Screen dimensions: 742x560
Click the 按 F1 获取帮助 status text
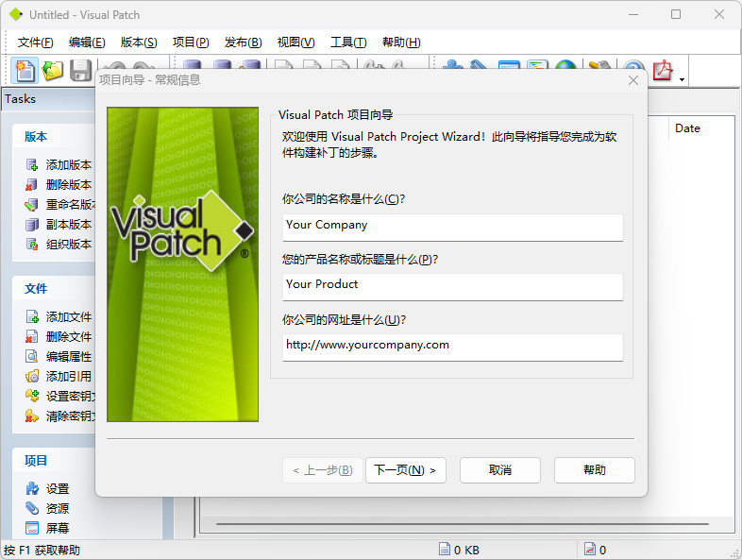coord(42,550)
